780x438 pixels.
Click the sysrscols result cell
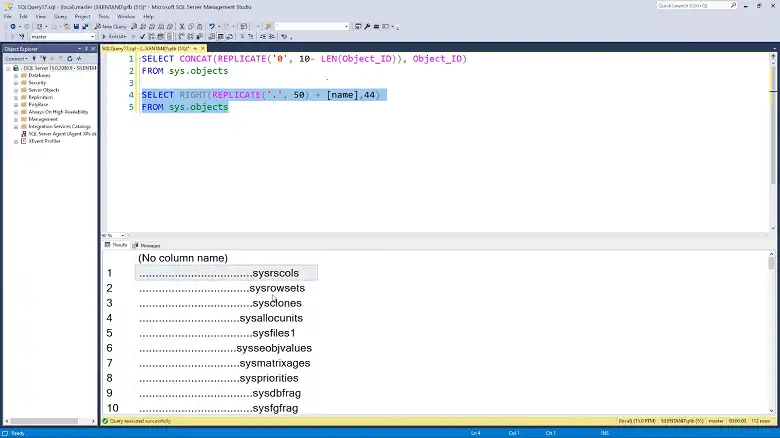click(x=226, y=273)
